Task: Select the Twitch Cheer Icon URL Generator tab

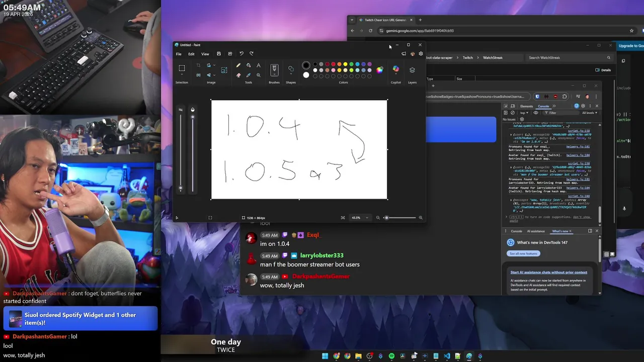Action: tap(385, 20)
